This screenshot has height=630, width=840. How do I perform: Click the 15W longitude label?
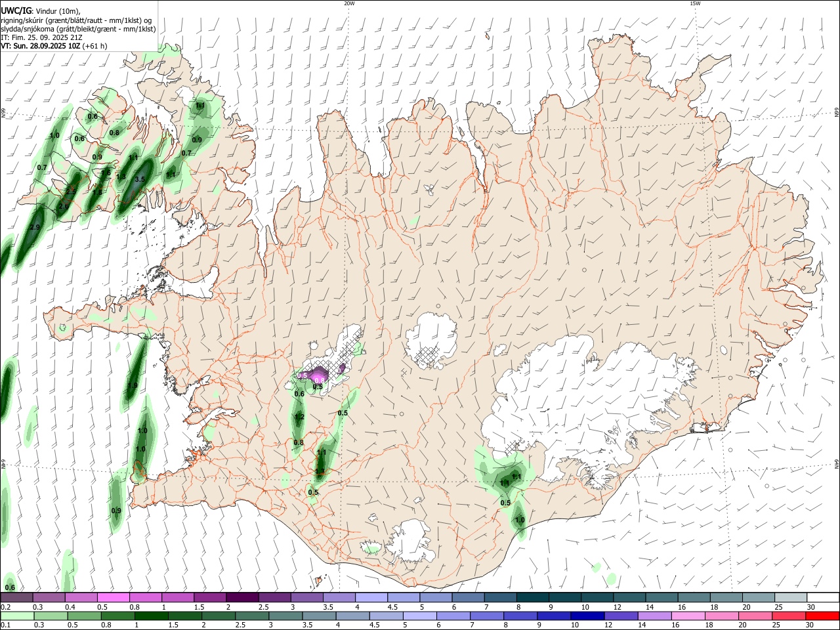[x=695, y=3]
